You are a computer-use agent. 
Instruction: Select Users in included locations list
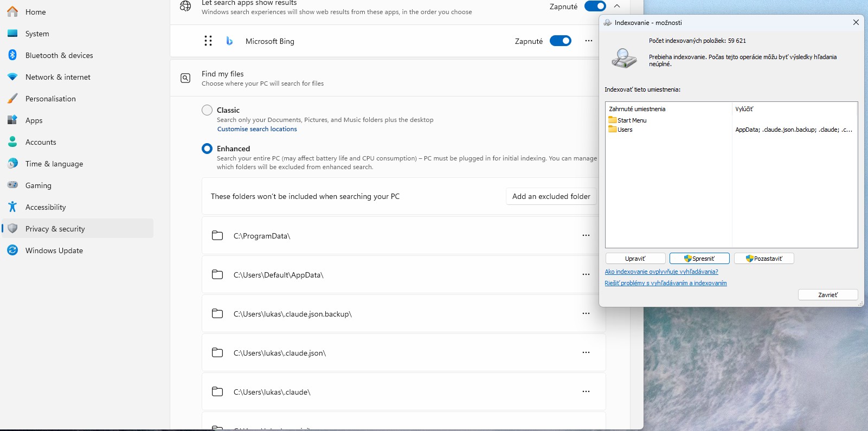[x=625, y=130]
